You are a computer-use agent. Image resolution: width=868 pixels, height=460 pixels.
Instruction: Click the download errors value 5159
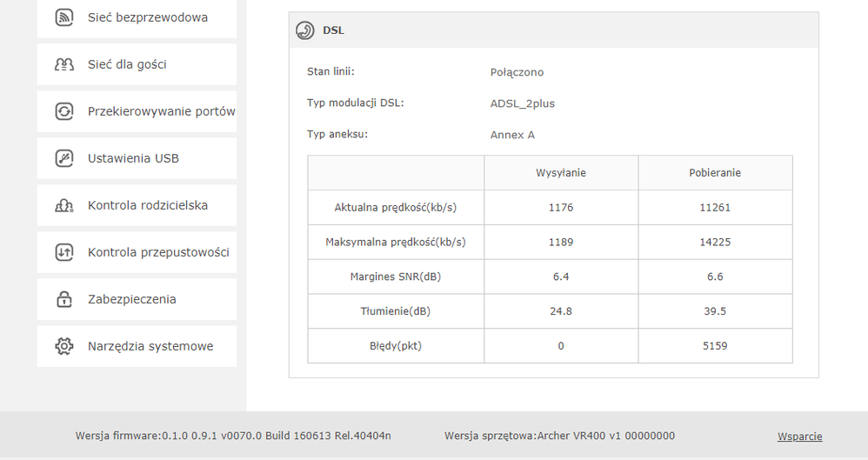coord(715,346)
